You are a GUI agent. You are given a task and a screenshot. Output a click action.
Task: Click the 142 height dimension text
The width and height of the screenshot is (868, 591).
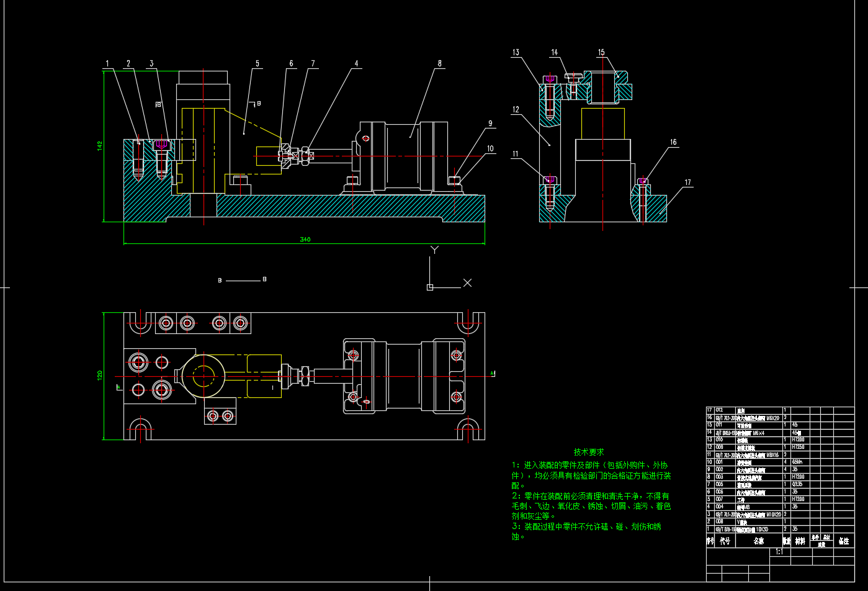(x=99, y=145)
